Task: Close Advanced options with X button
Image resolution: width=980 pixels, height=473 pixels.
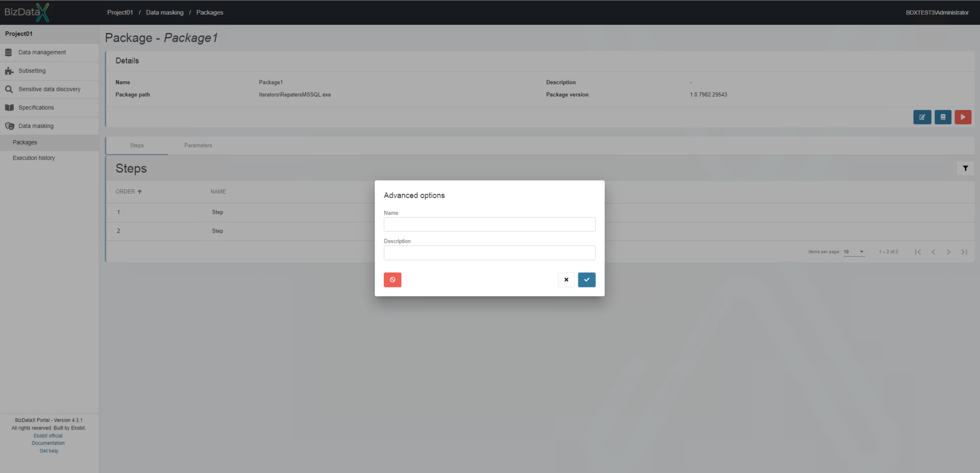Action: coord(566,280)
